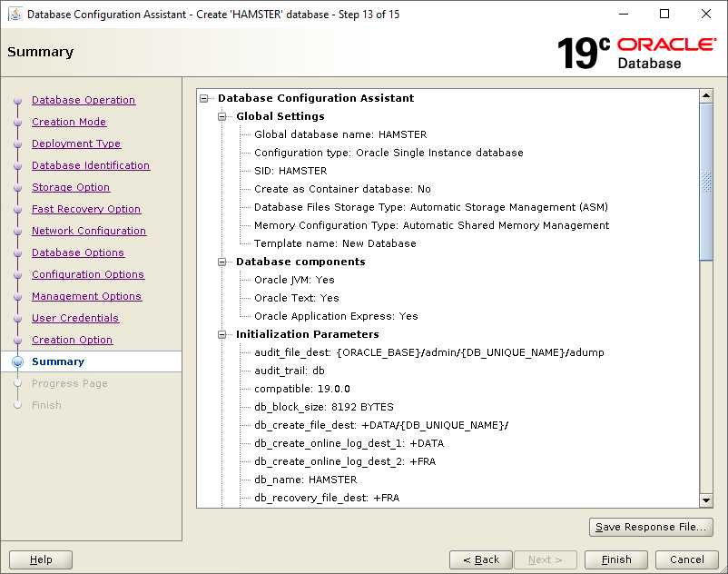Image resolution: width=728 pixels, height=574 pixels.
Task: Go to the Database Options step
Action: (78, 252)
